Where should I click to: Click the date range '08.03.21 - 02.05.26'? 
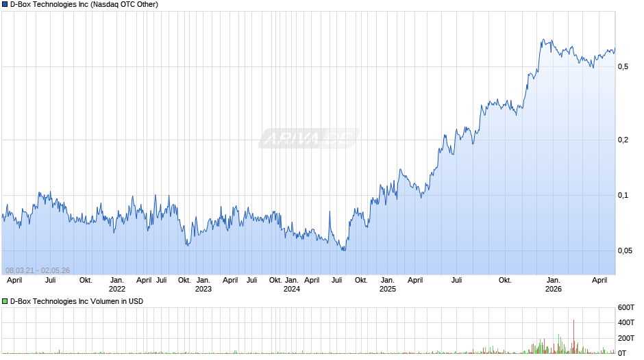point(38,270)
